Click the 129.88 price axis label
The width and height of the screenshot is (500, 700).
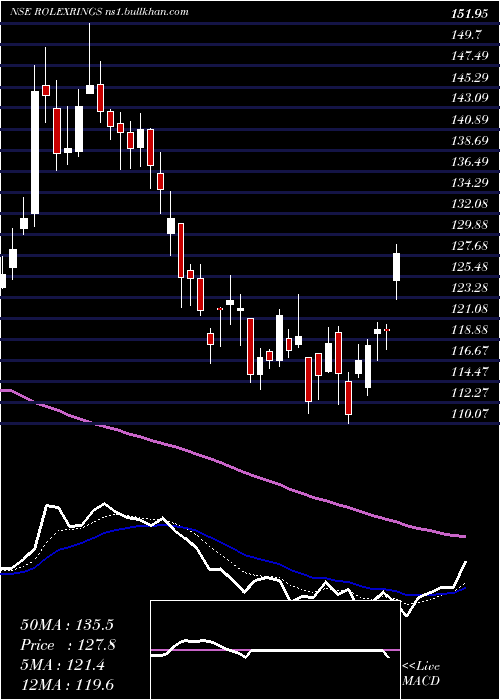(469, 225)
